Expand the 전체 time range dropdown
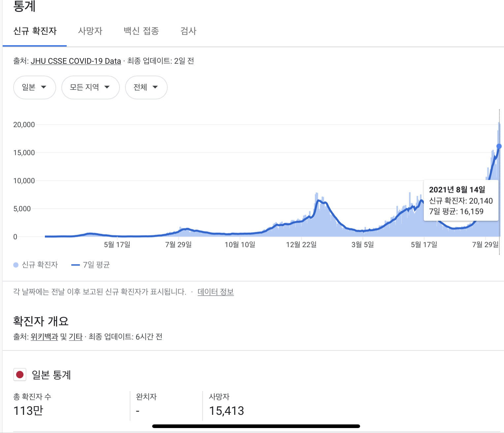Image resolution: width=504 pixels, height=433 pixels. [146, 87]
